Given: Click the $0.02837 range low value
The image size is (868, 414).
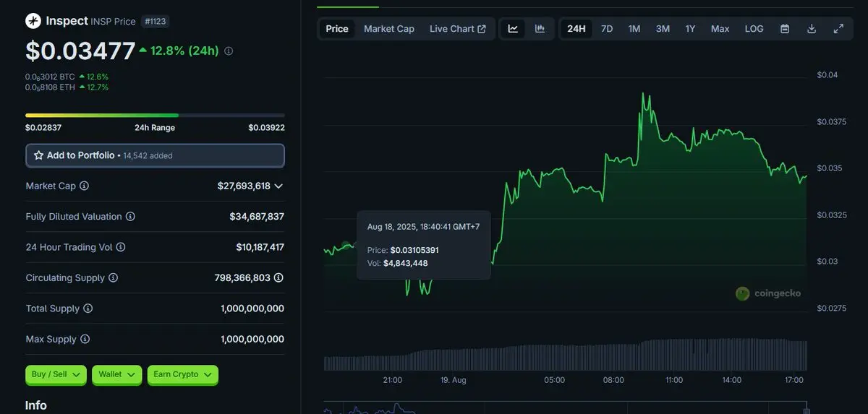Looking at the screenshot, I should coord(43,128).
